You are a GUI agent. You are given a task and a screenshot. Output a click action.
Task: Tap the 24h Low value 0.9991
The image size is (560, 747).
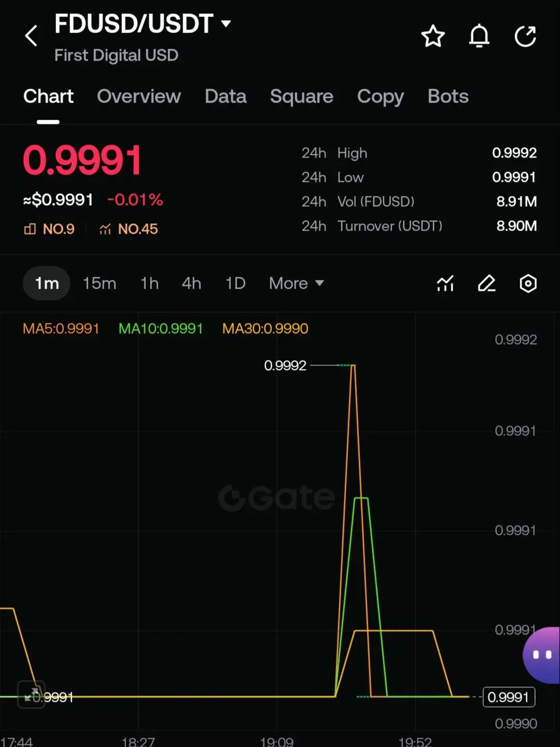514,177
